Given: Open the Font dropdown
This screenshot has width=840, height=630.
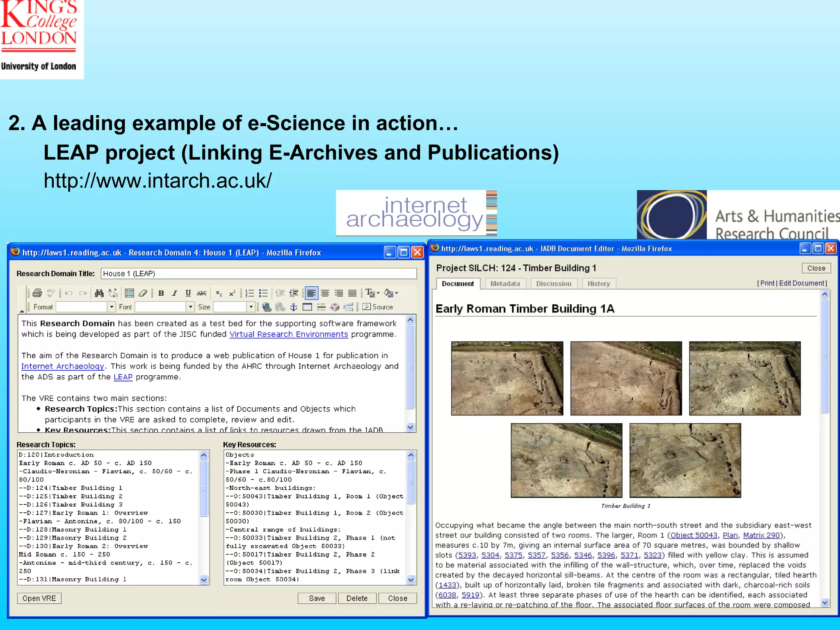Looking at the screenshot, I should pyautogui.click(x=164, y=307).
